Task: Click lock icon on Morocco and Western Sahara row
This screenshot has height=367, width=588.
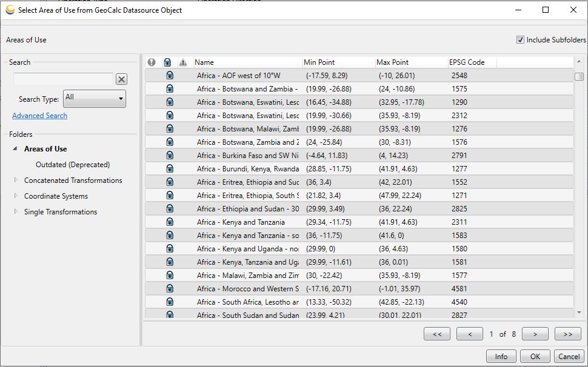Action: pos(170,288)
